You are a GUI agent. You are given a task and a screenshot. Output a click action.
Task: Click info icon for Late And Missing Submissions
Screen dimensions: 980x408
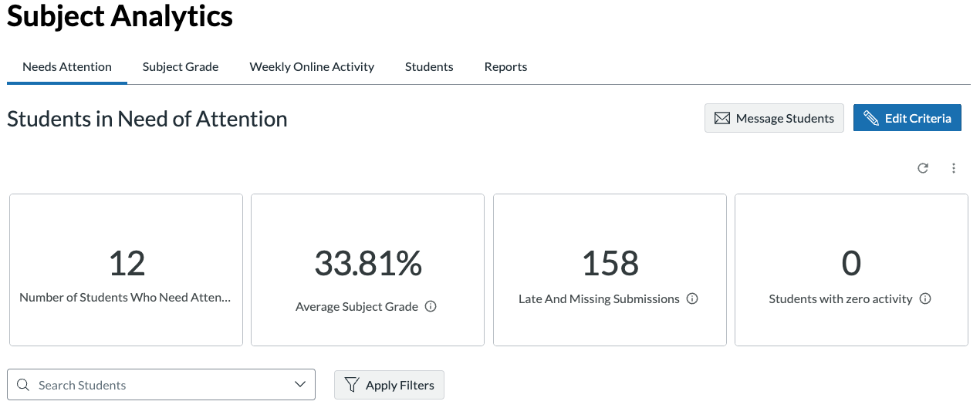pyautogui.click(x=692, y=298)
